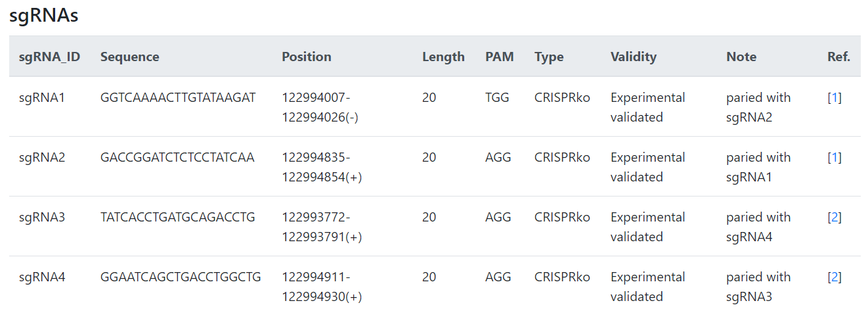Click the sgRNAs section heading
Screen dimensions: 868x326
(44, 16)
